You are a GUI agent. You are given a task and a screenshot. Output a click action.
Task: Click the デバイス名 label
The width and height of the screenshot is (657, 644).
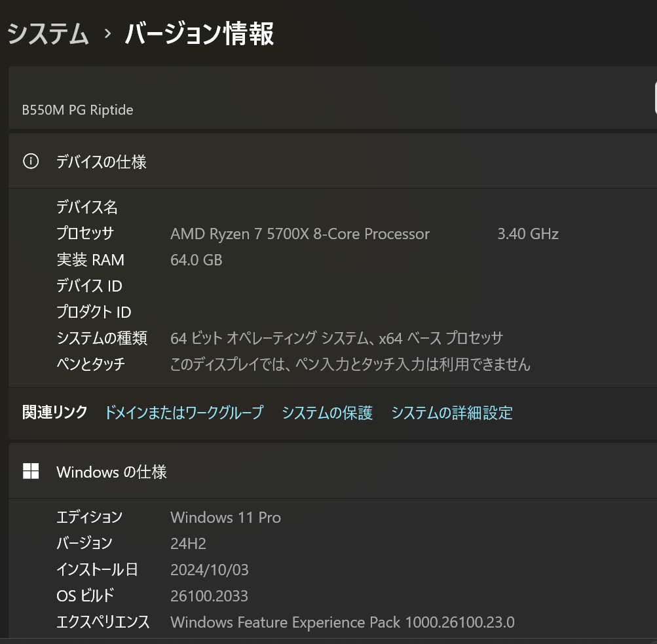[x=87, y=207]
